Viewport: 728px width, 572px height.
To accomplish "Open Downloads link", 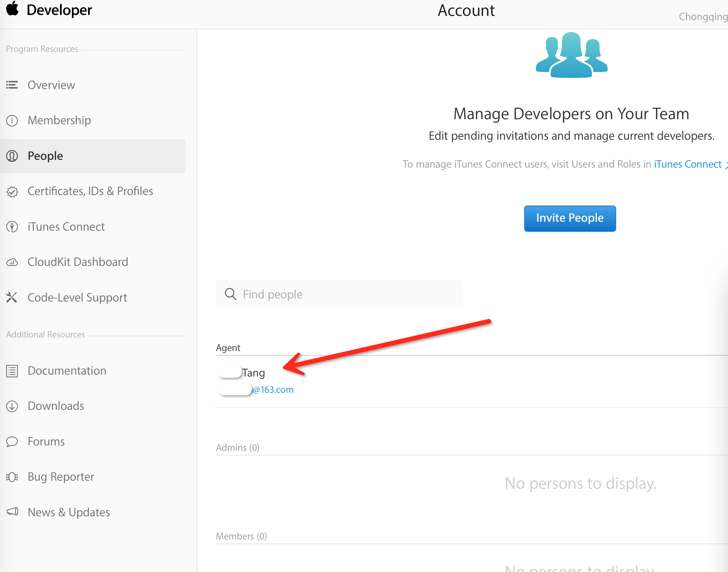I will 56,406.
